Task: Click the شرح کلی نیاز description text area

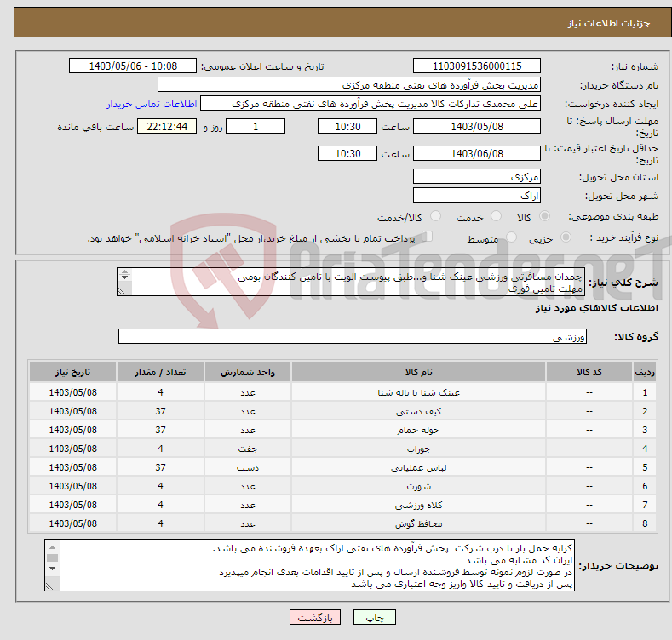Action: 351,282
